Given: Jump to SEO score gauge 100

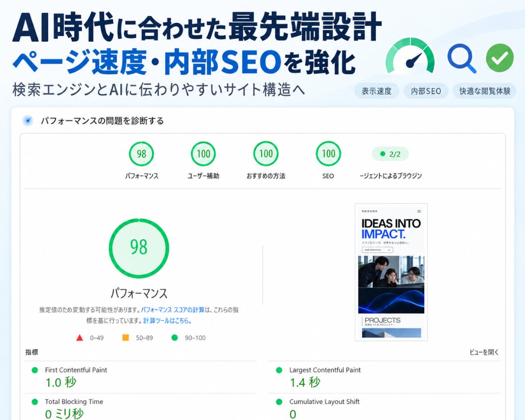Looking at the screenshot, I should point(328,154).
